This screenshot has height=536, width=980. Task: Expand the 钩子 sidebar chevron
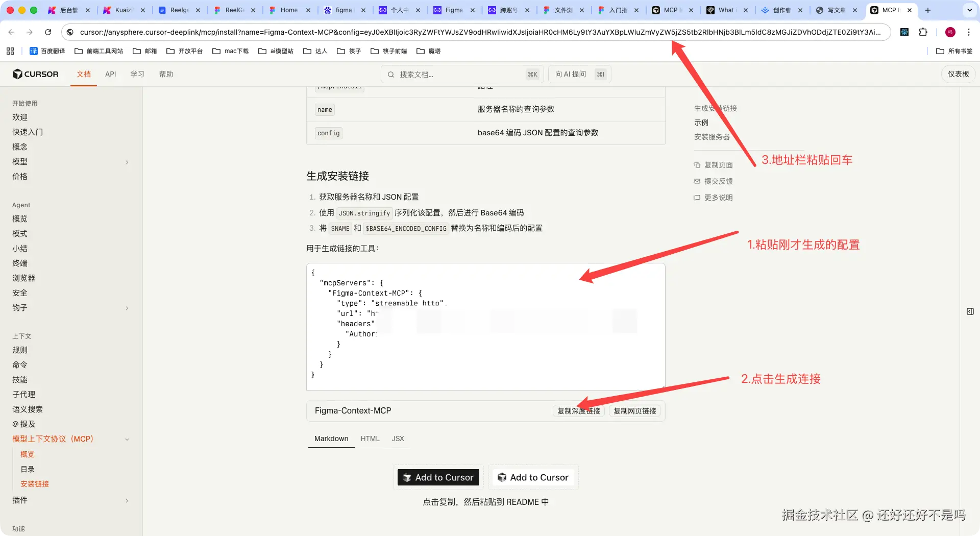127,308
